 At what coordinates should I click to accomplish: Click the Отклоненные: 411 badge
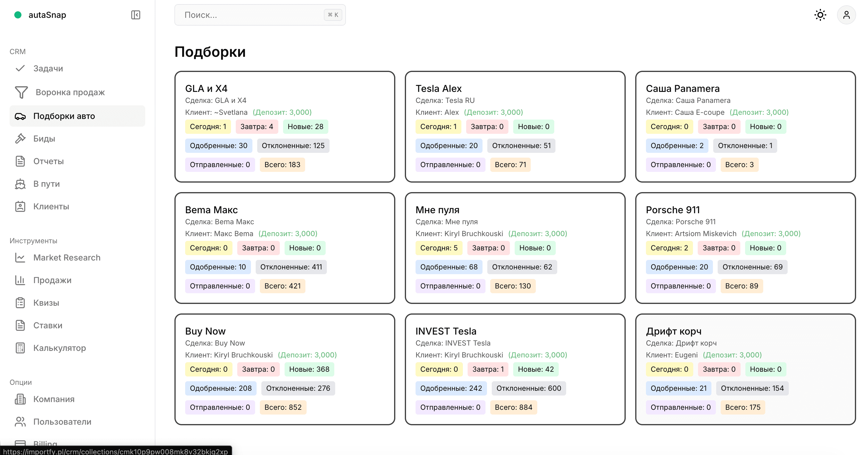click(x=291, y=267)
